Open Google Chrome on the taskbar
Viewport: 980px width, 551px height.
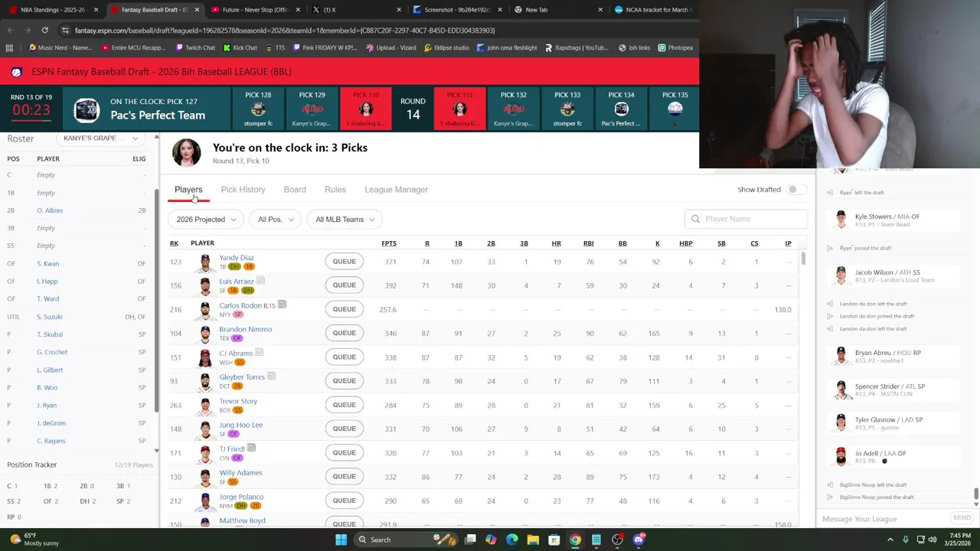[x=575, y=540]
